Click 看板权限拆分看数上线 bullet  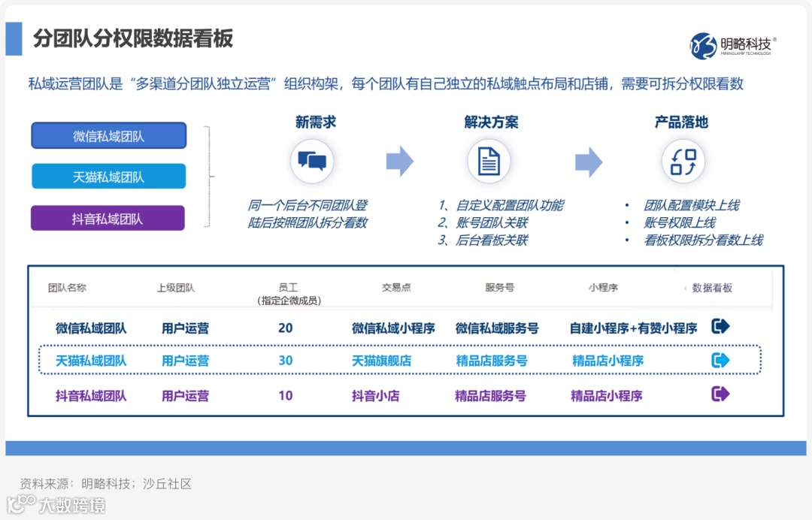point(704,240)
